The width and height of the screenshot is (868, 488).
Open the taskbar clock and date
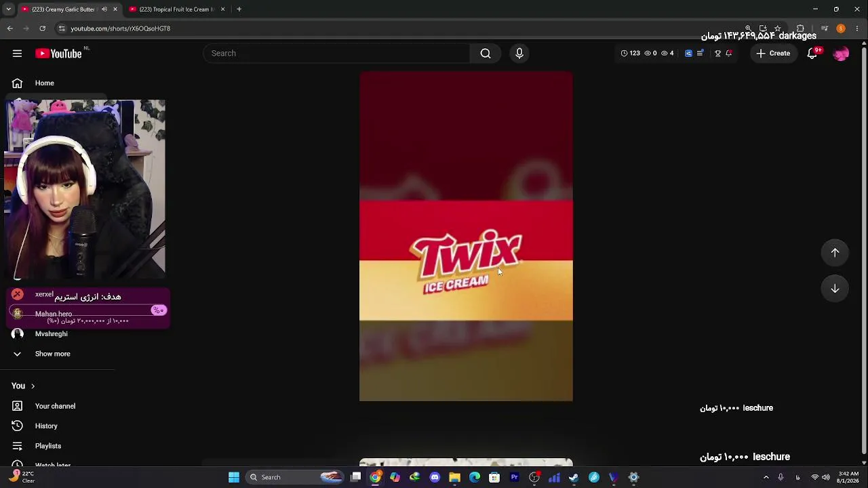848,477
